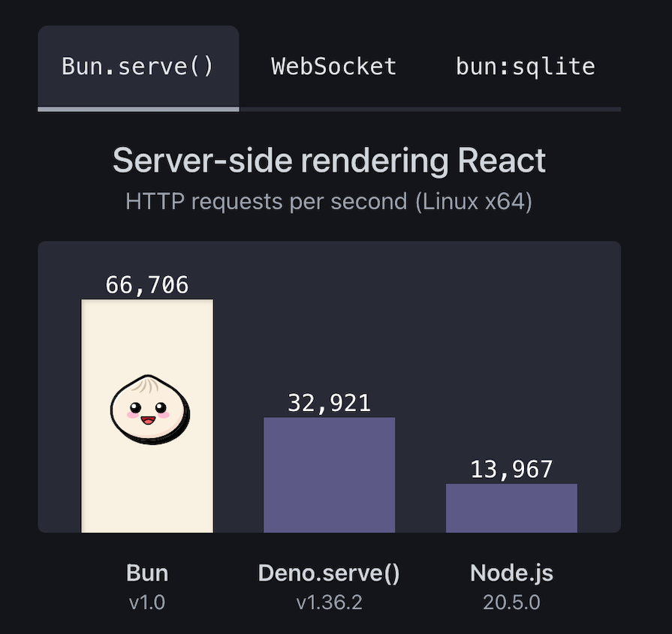Image resolution: width=672 pixels, height=634 pixels.
Task: Open the bun:sqlite tab
Action: pyautogui.click(x=525, y=66)
